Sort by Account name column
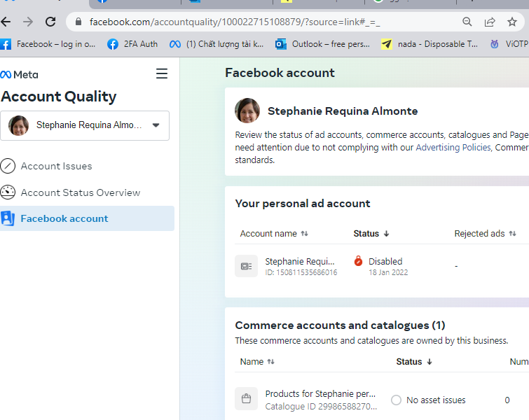This screenshot has height=420, width=529. click(274, 234)
